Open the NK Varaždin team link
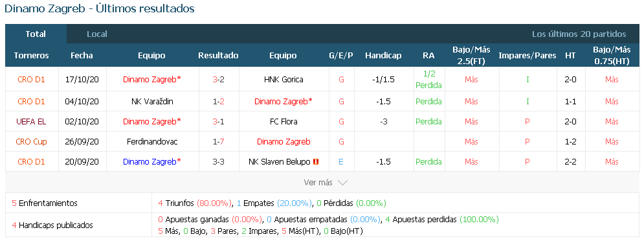The width and height of the screenshot is (644, 241). coord(152,101)
